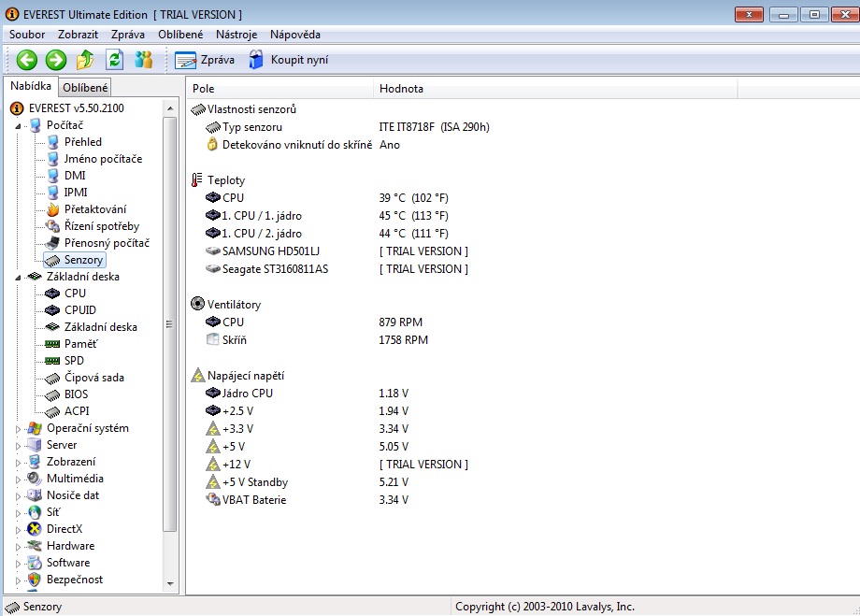Screen dimensions: 860x616
Task: Click the DirectX yellow X icon
Action: 35,529
